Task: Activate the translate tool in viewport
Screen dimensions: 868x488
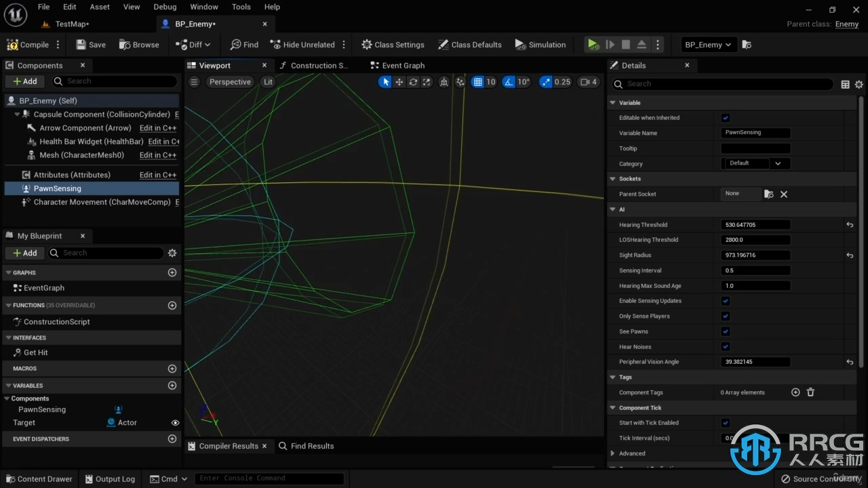Action: 399,82
